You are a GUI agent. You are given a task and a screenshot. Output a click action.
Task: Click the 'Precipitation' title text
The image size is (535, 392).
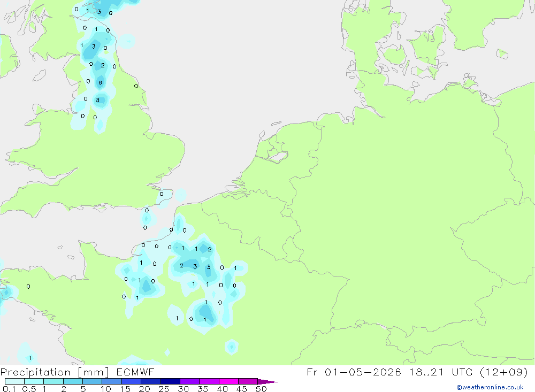(x=35, y=372)
